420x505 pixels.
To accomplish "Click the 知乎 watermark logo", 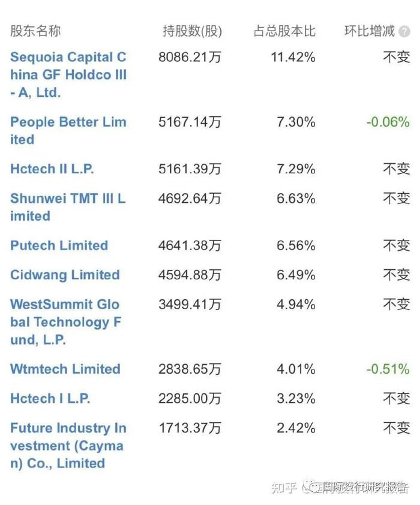I will point(284,487).
